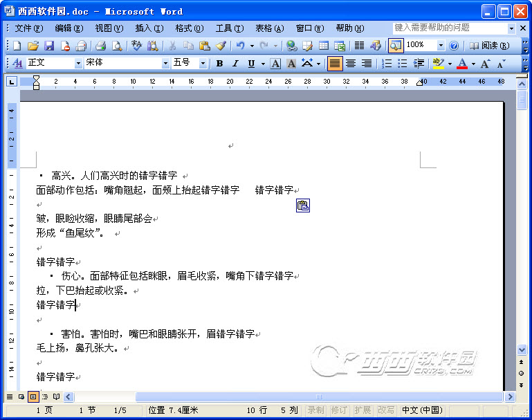This screenshot has height=420, width=532.
Task: Click the tab-stop selector on ruler corner
Action: pos(12,82)
